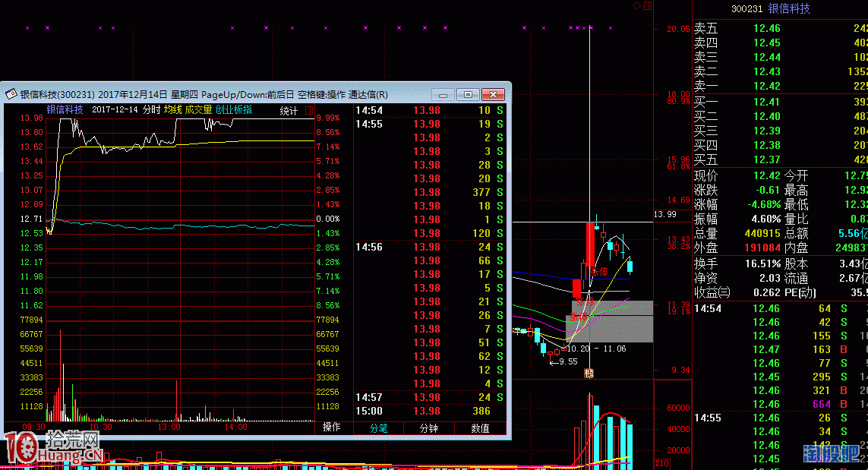
Task: Close the 银信科技 intraday popup window
Action: (x=493, y=95)
